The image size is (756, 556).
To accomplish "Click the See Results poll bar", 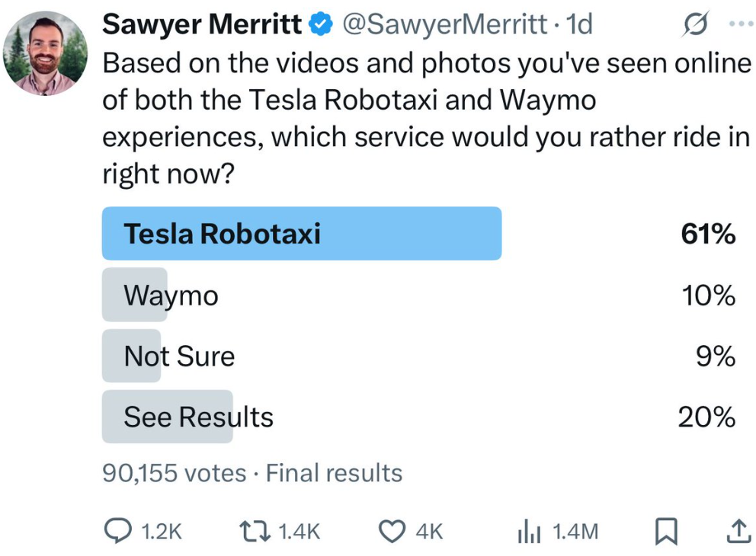I will coord(198,417).
